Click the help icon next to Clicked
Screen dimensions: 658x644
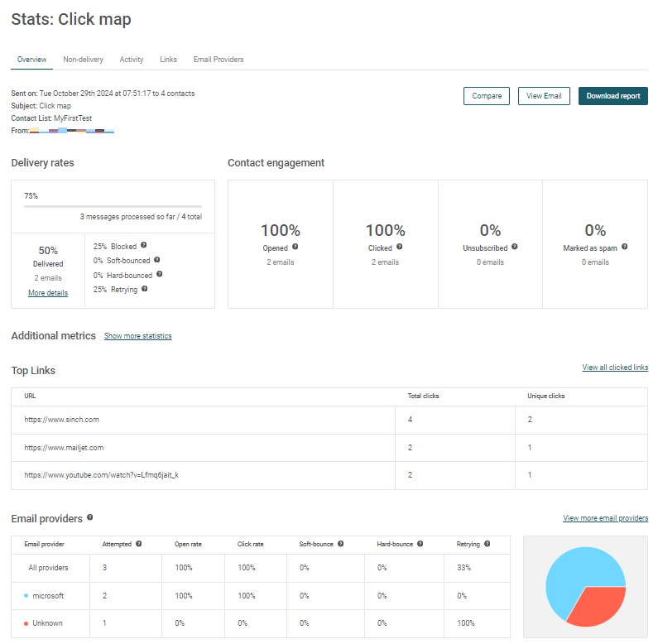point(400,247)
